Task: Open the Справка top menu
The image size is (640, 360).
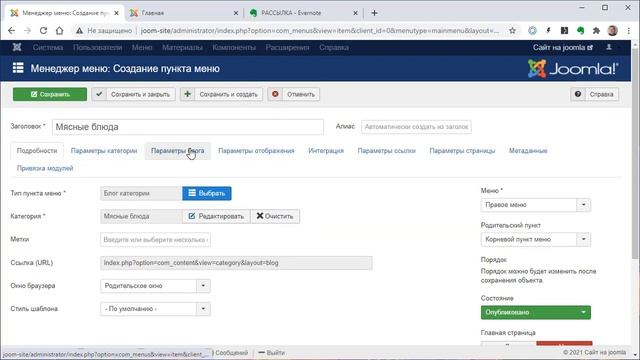Action: pos(334,47)
